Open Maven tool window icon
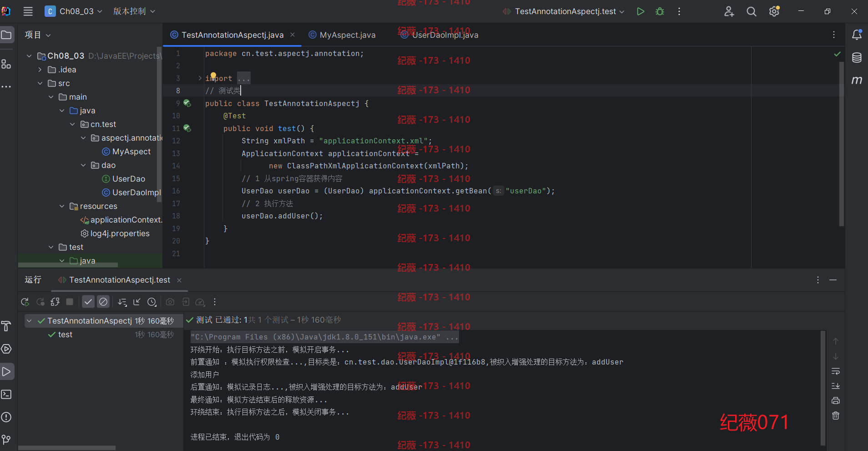868x451 pixels. (x=857, y=80)
